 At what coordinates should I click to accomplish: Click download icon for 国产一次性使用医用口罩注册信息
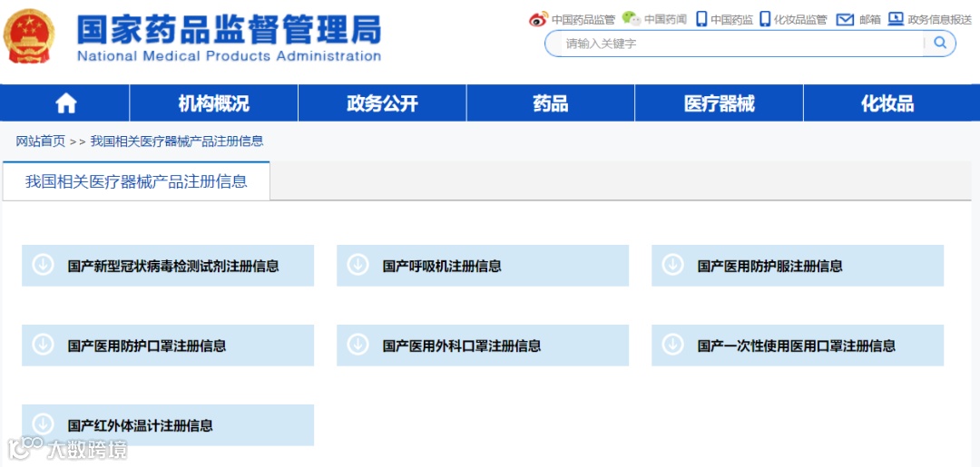click(672, 345)
